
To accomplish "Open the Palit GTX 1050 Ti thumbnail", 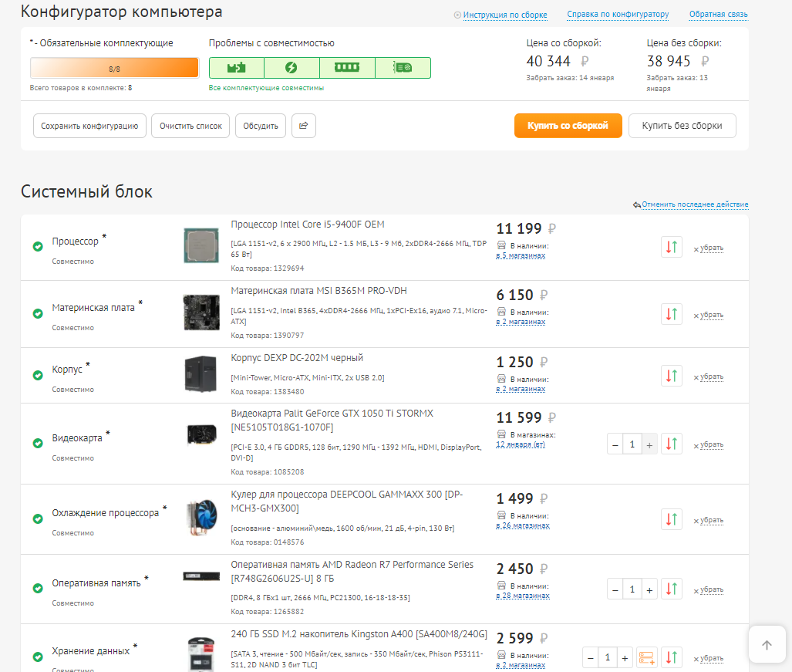I will pos(201,434).
